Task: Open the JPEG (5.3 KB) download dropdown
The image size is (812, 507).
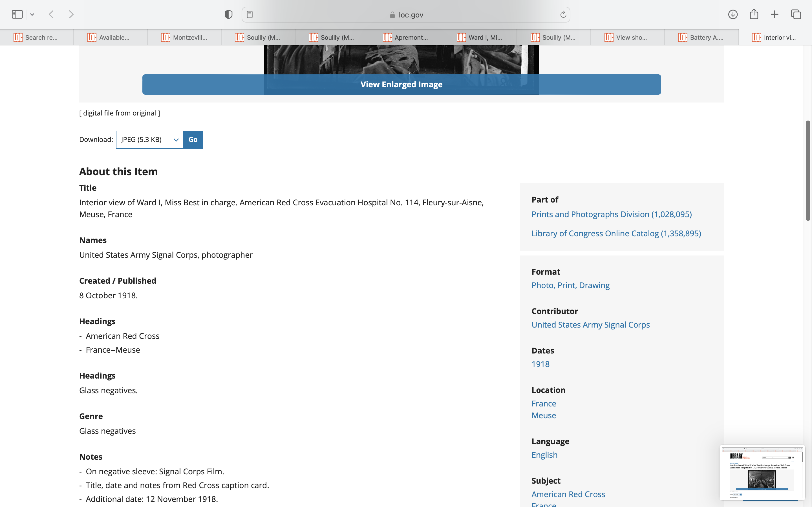Action: [150, 139]
